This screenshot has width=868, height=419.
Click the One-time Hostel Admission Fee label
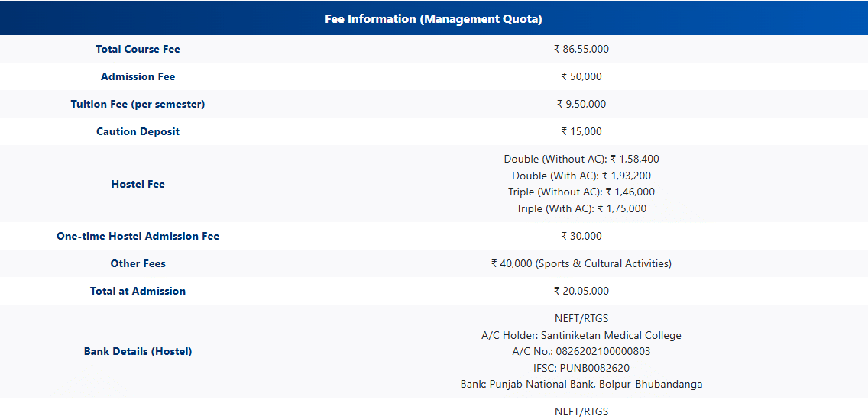click(138, 236)
